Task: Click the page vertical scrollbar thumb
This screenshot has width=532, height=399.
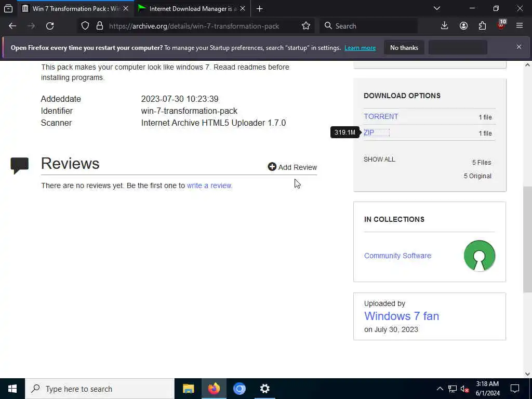Action: 527,239
